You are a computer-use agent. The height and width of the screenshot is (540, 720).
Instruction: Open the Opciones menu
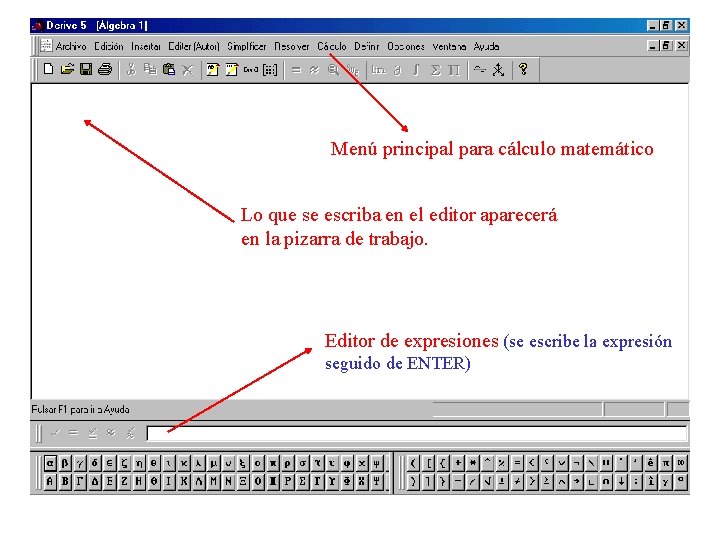(x=406, y=46)
